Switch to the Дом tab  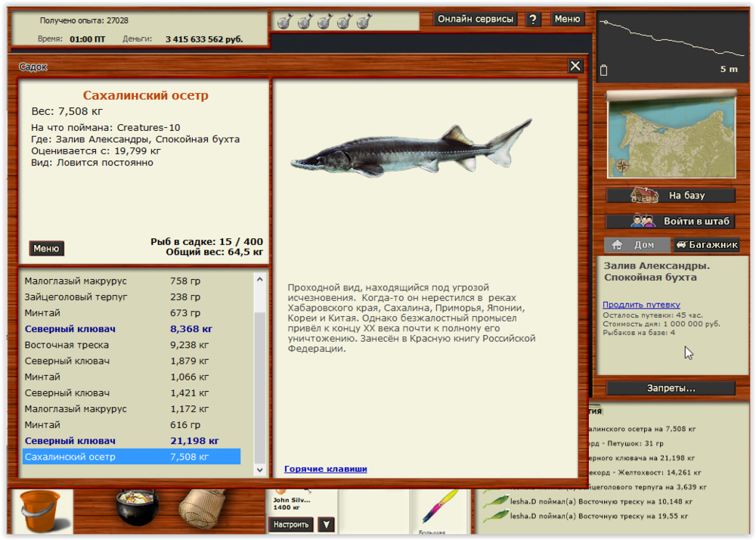[x=635, y=244]
